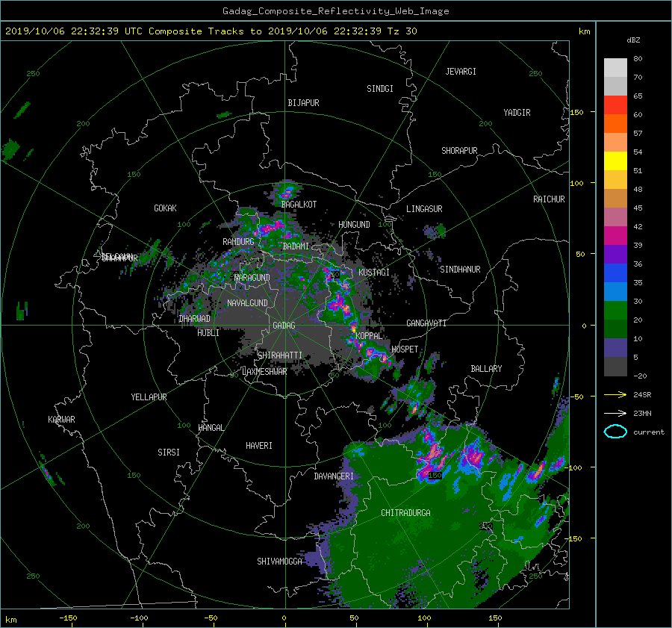Click the 39 dBZ magenta color swatch
The image size is (672, 628).
click(615, 236)
